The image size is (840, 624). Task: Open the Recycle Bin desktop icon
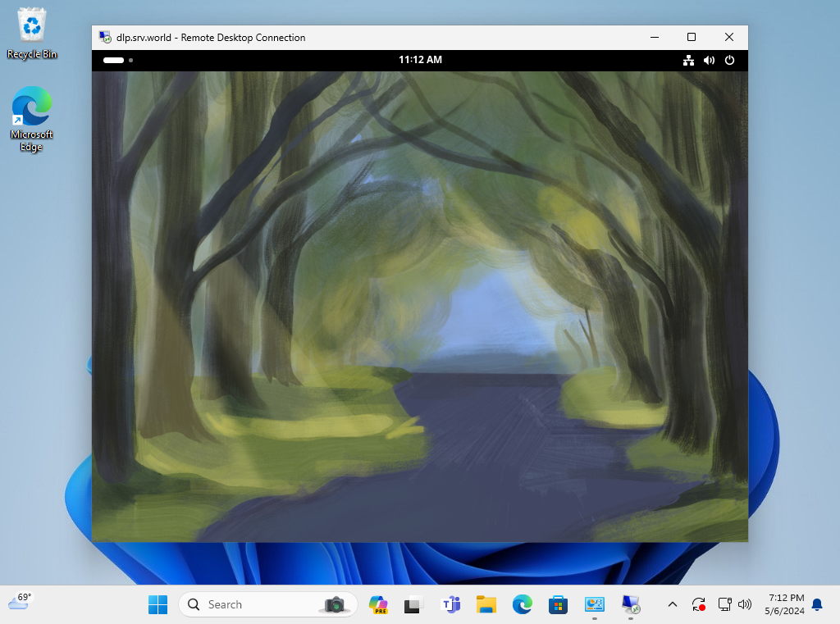[32, 33]
